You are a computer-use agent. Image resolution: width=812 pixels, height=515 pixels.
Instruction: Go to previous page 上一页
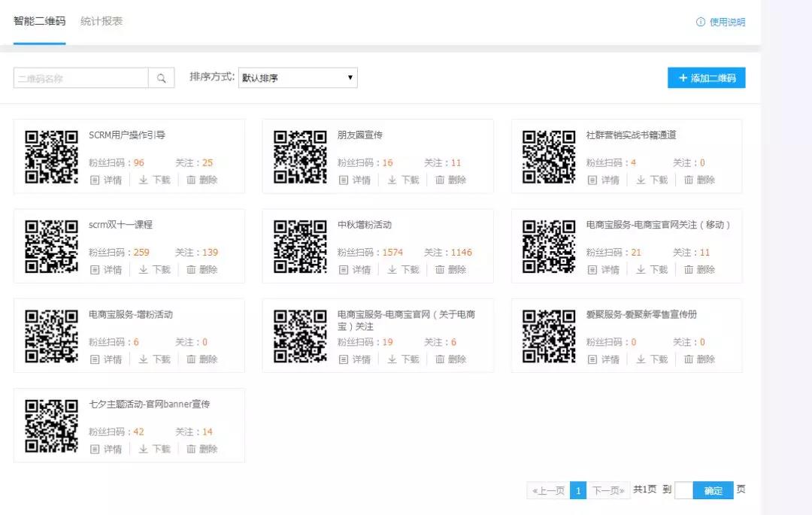(548, 490)
